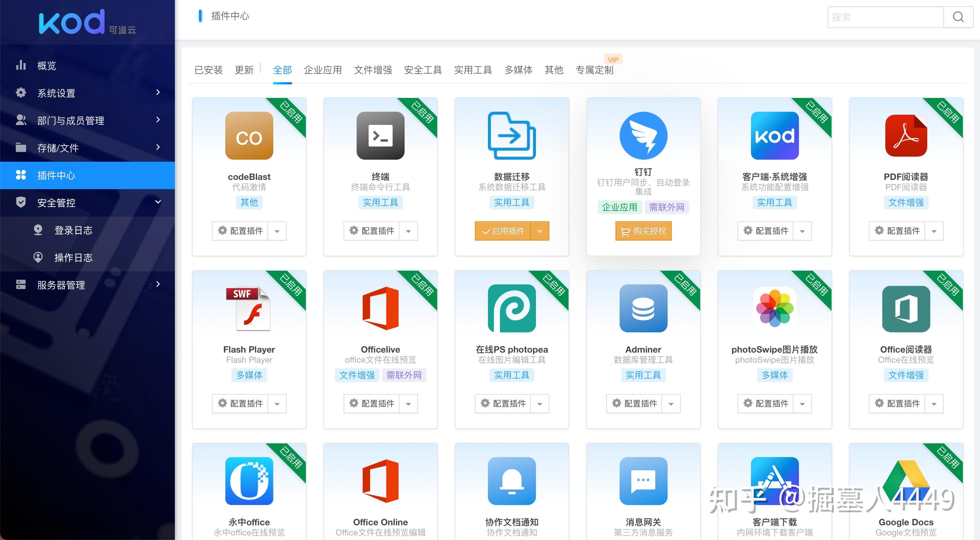The height and width of the screenshot is (540, 980).
Task: Switch to the 多媒体 tab
Action: tap(518, 70)
